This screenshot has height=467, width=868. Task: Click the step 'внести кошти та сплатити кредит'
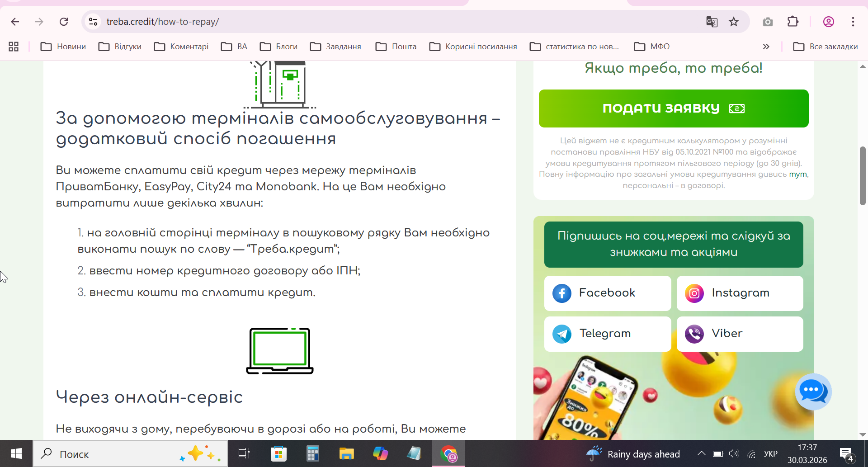coord(202,292)
